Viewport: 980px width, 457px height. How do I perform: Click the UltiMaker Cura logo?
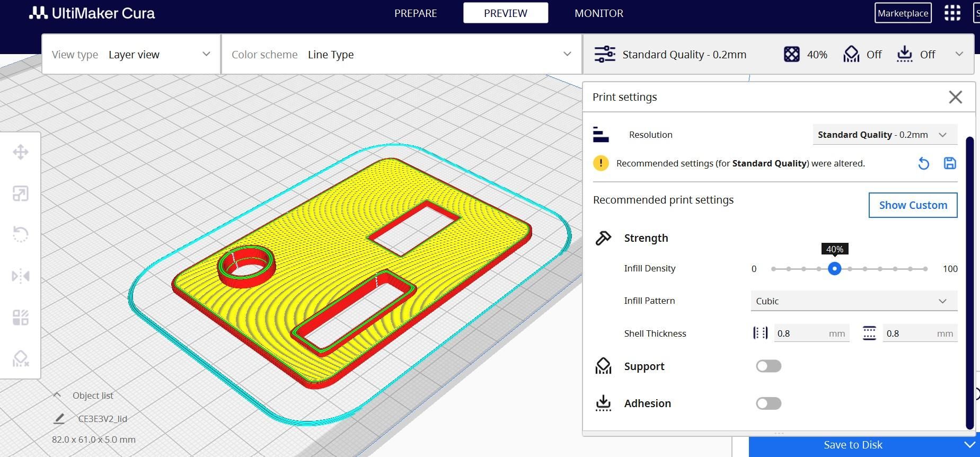[92, 13]
